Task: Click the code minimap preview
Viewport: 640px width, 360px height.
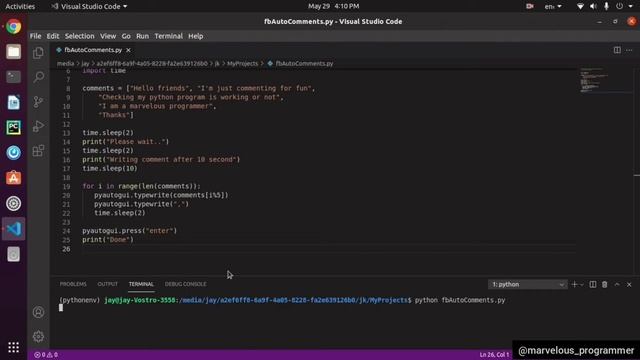Action: (x=606, y=80)
